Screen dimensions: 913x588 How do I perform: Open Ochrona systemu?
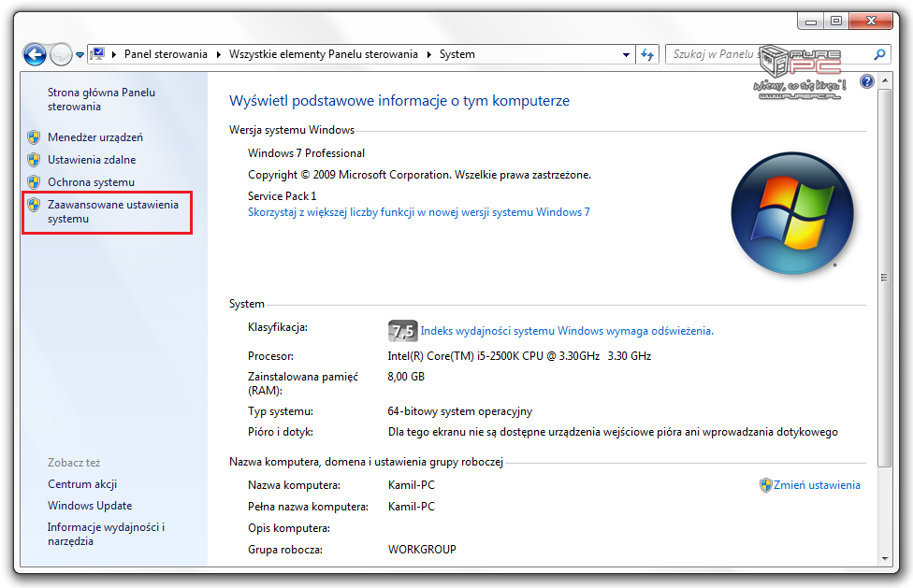click(x=91, y=182)
